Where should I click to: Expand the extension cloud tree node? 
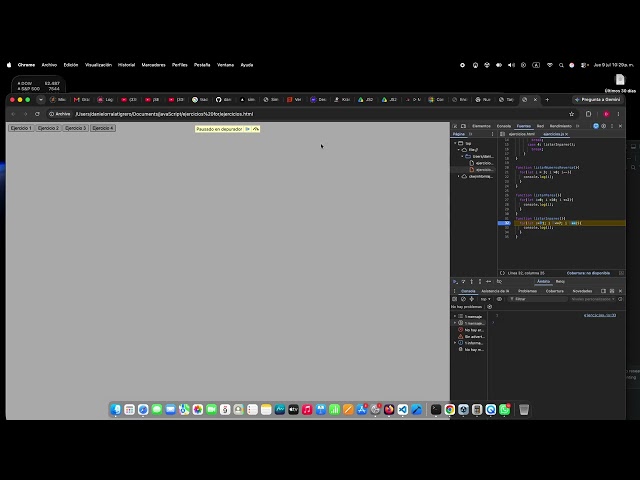459,176
